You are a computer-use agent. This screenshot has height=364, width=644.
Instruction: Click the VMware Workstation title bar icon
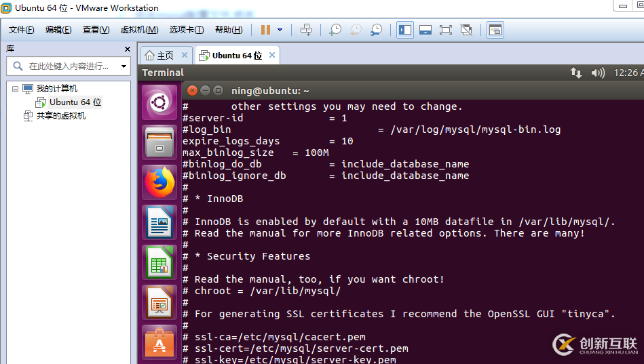6,8
